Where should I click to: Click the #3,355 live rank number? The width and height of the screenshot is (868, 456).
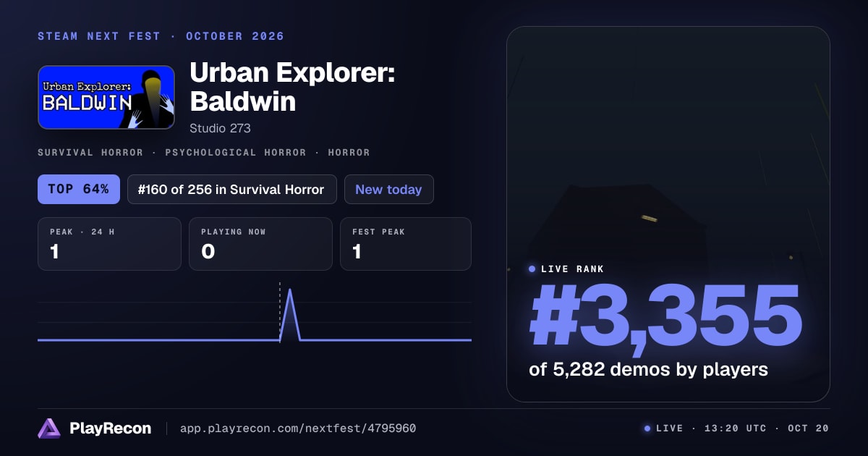(x=665, y=316)
